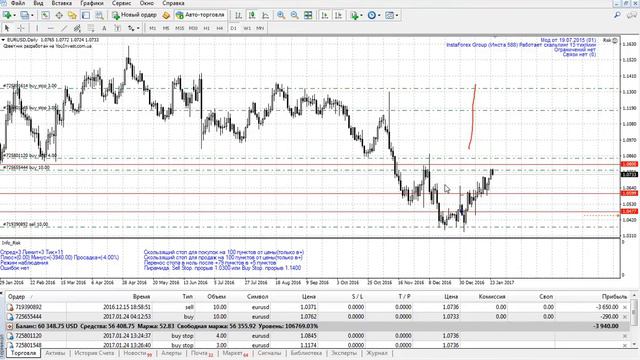
Task: Switch to W1 timeframe
Action: [x=247, y=28]
